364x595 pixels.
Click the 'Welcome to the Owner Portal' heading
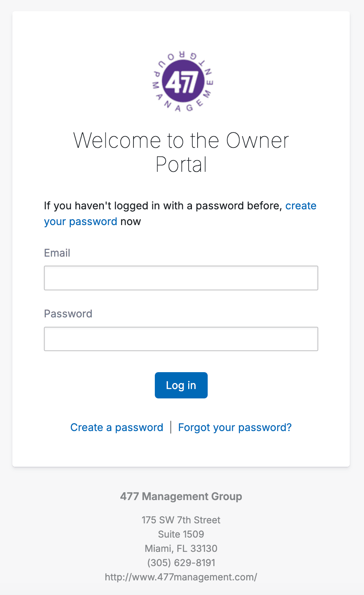(x=181, y=152)
